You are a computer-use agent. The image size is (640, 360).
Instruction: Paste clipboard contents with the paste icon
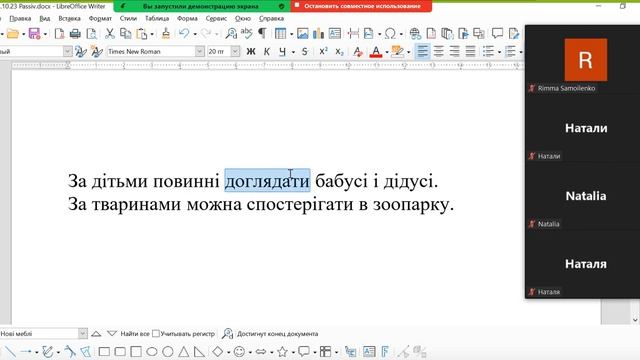pyautogui.click(x=142, y=33)
